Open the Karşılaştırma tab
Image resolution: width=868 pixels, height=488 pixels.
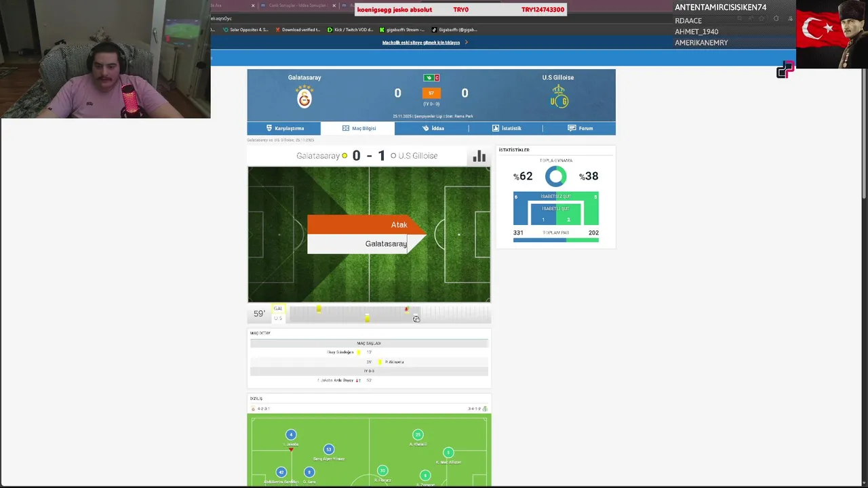tap(284, 128)
